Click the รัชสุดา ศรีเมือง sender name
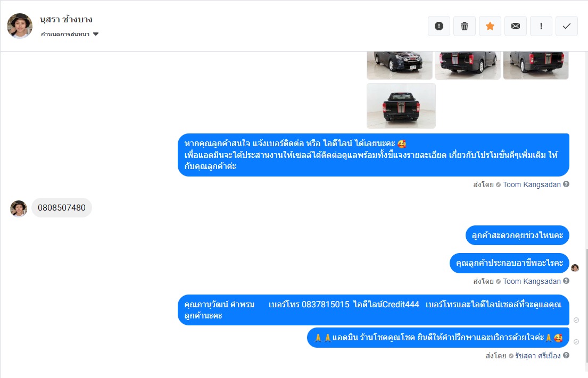Screen dimensions: 588x378 538,356
